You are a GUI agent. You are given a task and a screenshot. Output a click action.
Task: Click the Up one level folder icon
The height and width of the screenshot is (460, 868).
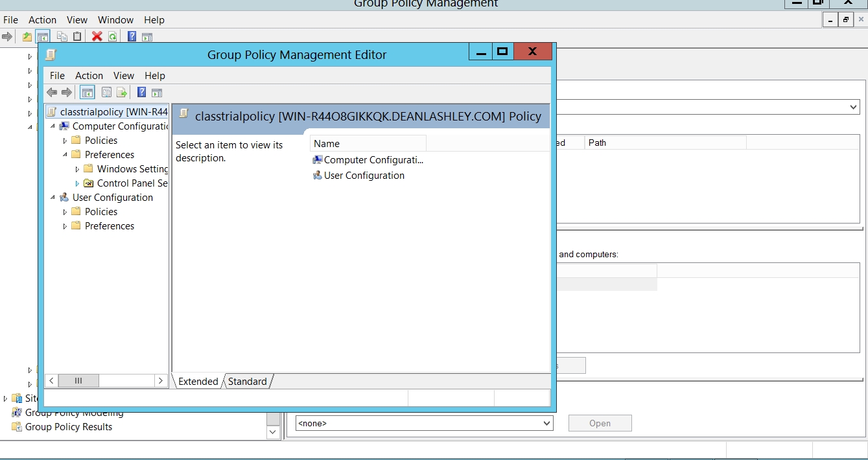(x=27, y=36)
